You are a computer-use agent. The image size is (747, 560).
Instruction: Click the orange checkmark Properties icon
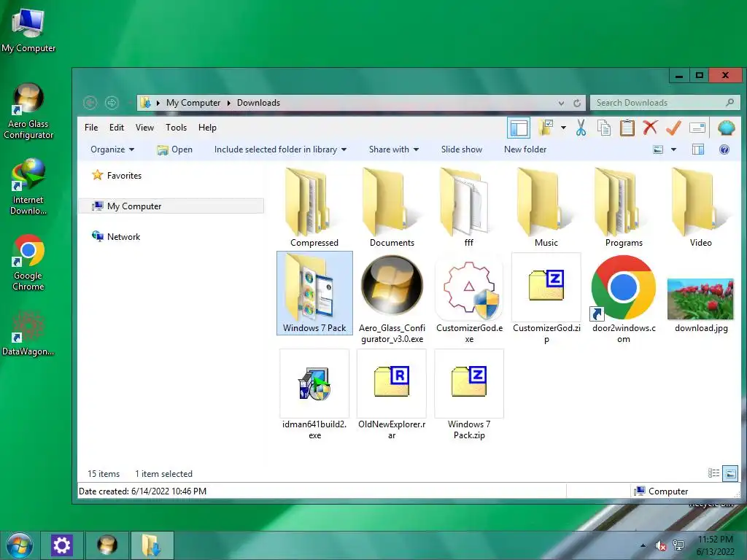[x=673, y=128]
